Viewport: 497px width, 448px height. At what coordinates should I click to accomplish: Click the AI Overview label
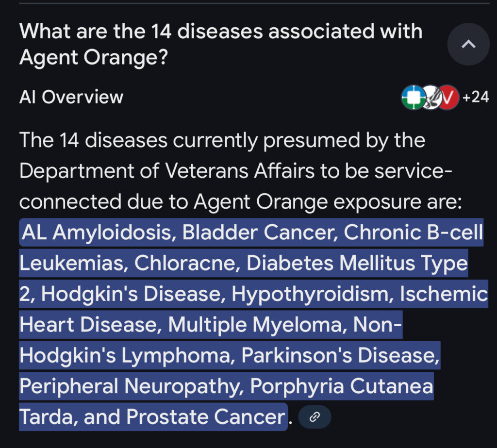pyautogui.click(x=71, y=98)
